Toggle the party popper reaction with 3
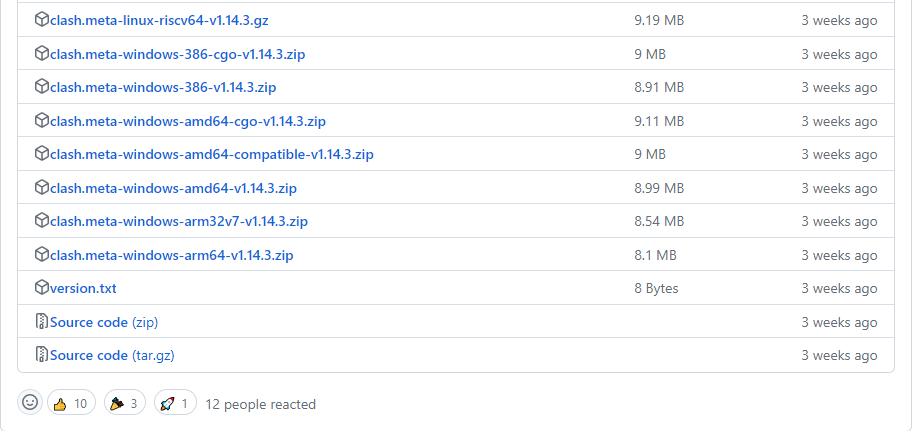The width and height of the screenshot is (913, 431). point(126,404)
